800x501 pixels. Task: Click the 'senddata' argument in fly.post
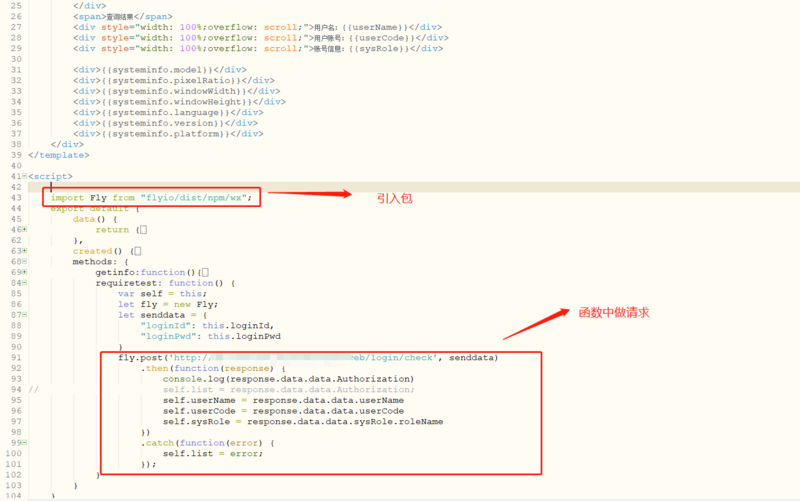pyautogui.click(x=471, y=358)
